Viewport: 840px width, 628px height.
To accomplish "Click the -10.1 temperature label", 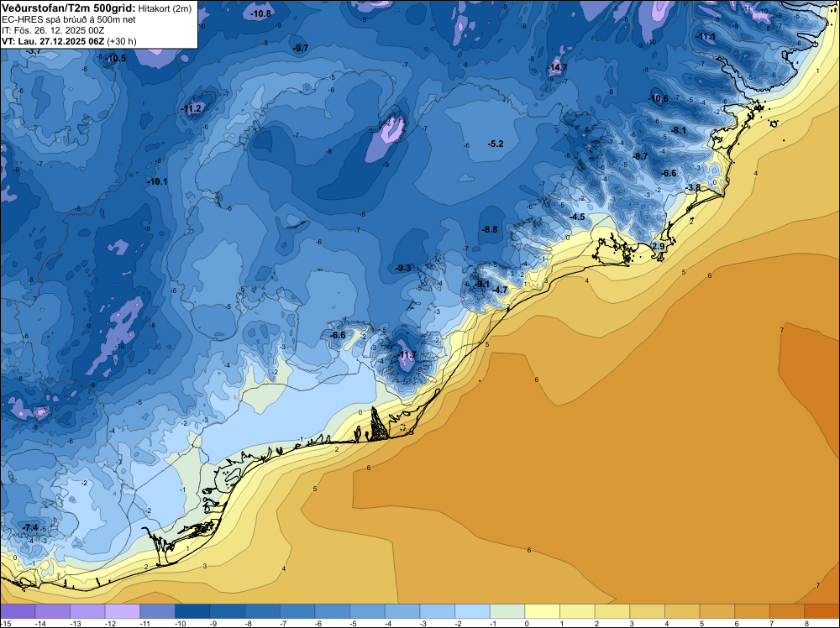I will 158,181.
